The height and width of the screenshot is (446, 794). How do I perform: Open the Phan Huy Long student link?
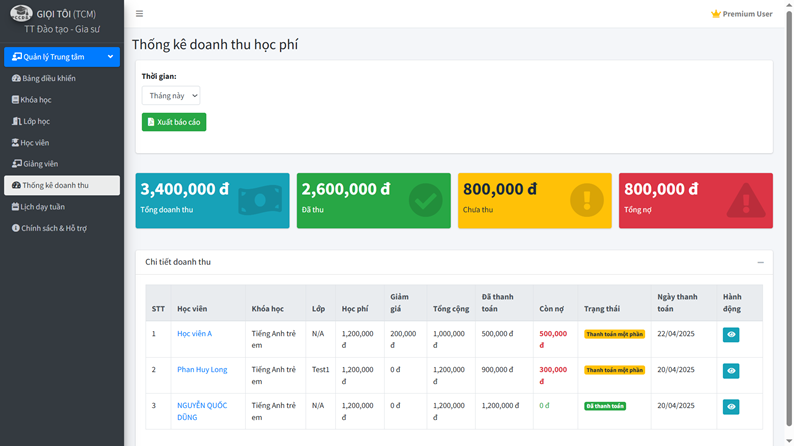tap(202, 370)
